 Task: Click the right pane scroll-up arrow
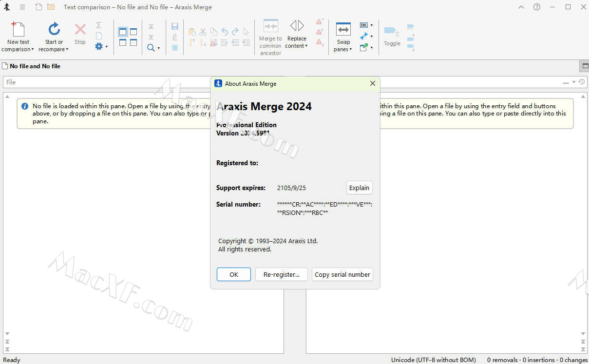click(x=584, y=96)
